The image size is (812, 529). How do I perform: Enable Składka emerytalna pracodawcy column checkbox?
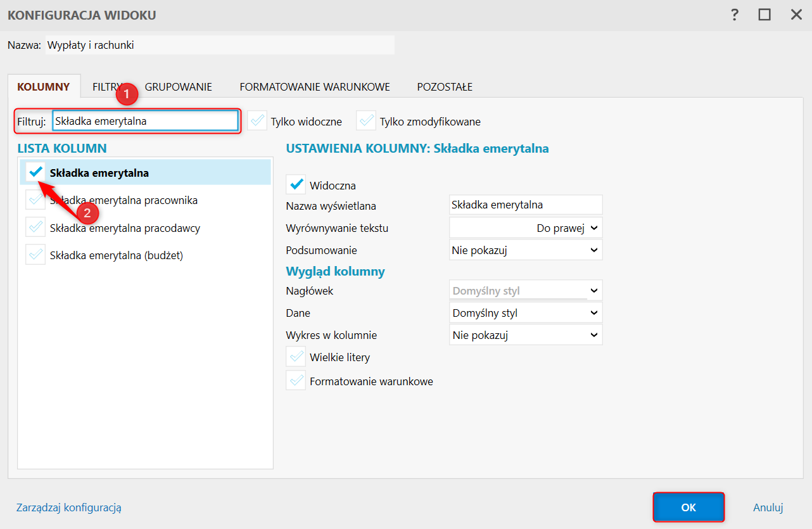pos(35,227)
